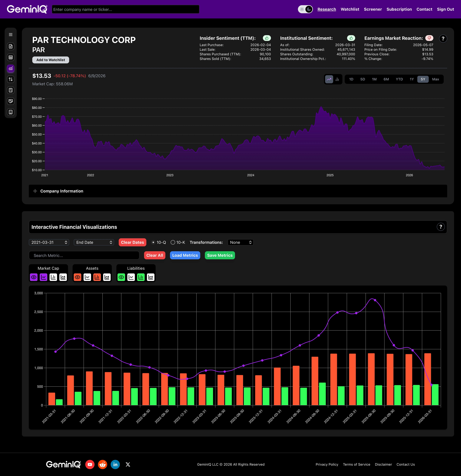Image resolution: width=461 pixels, height=476 pixels.
Task: Switch price chart to candlestick bar view
Action: 337,79
